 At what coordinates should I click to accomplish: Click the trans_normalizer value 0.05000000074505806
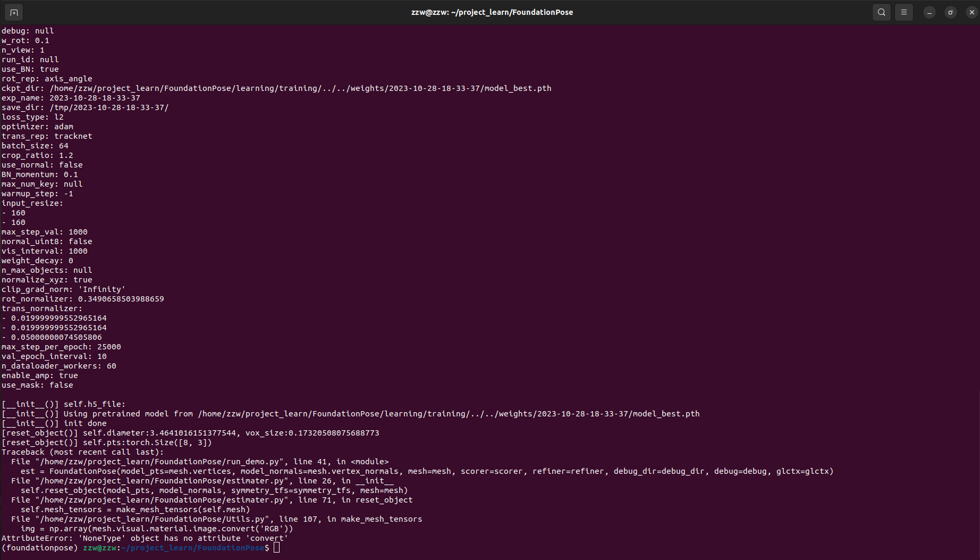point(56,337)
